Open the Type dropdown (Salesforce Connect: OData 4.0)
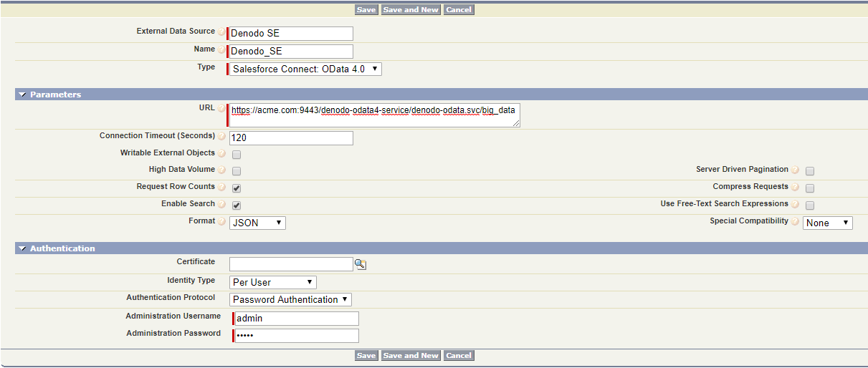This screenshot has height=368, width=868. pos(306,69)
